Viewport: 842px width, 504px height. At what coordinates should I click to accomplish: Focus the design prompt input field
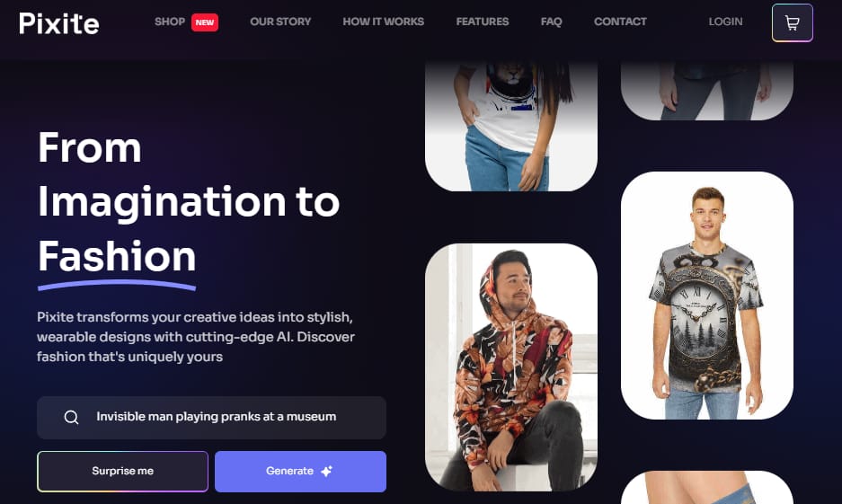211,418
